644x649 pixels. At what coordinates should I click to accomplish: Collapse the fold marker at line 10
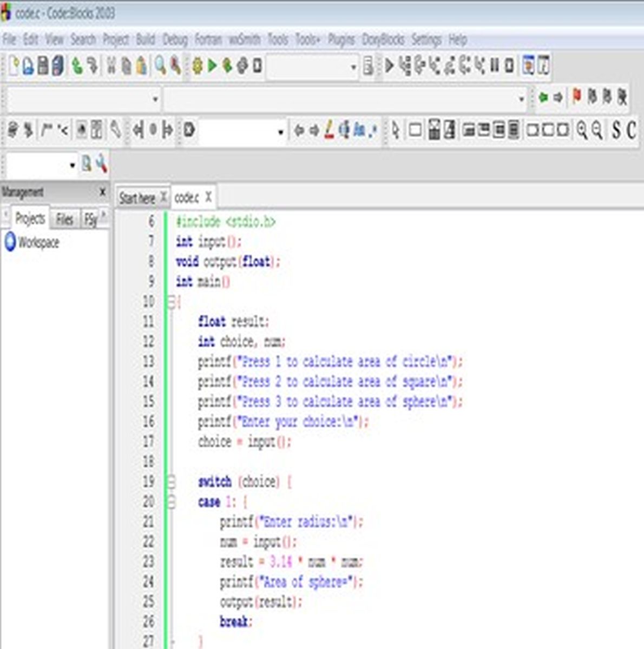(171, 302)
